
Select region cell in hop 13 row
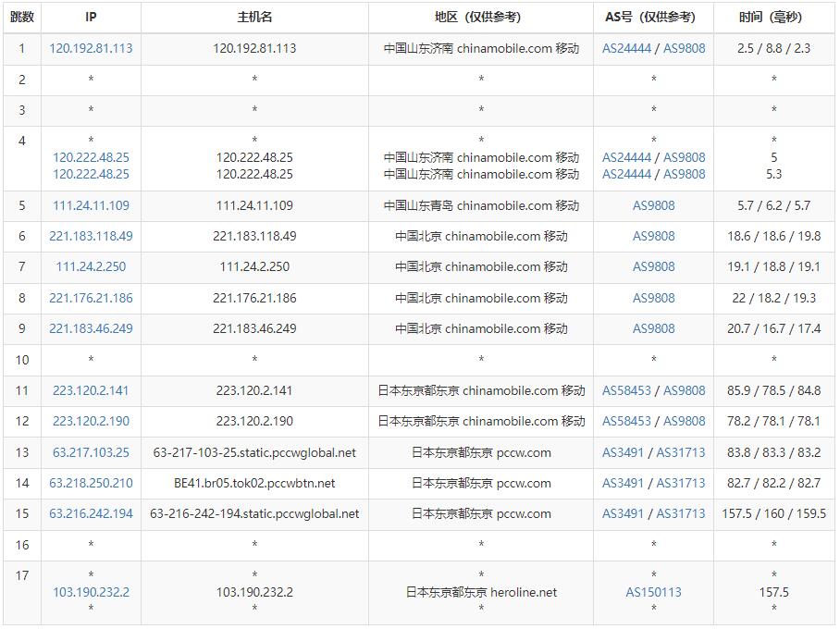point(481,452)
